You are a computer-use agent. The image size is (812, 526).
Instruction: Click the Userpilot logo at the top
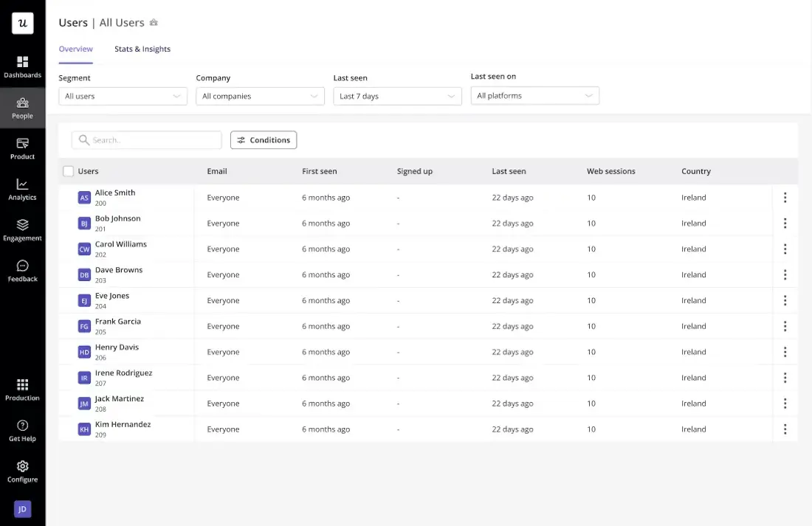22,23
